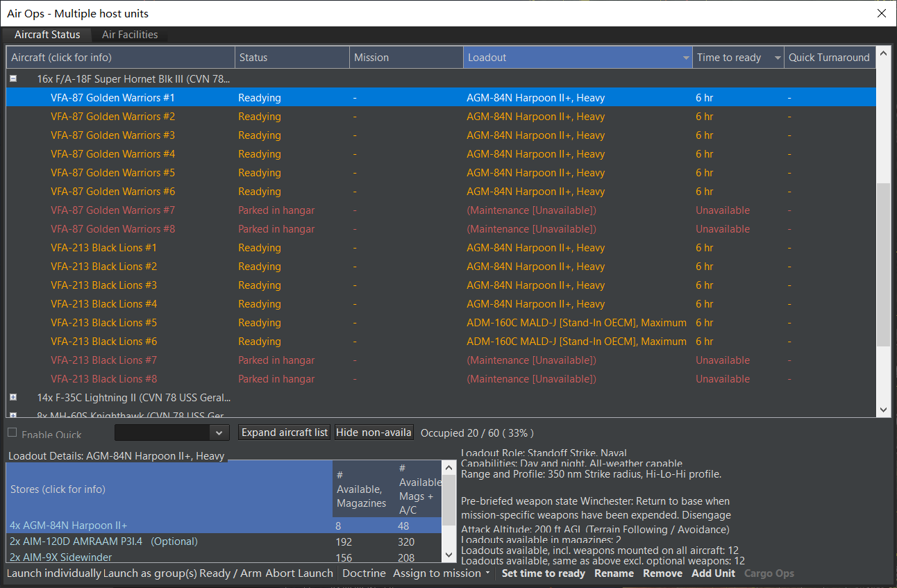This screenshot has height=588, width=897.
Task: Click the 2x AIM-9X Sidewinder store
Action: click(224, 557)
